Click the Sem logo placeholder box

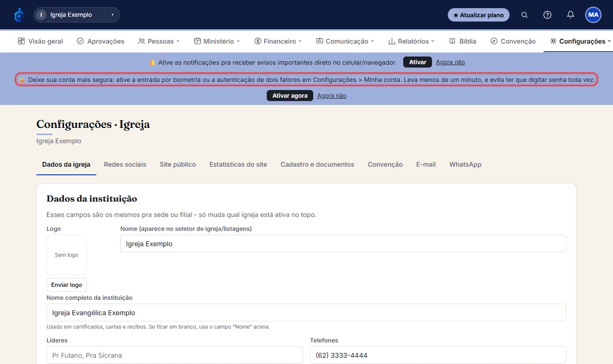67,255
